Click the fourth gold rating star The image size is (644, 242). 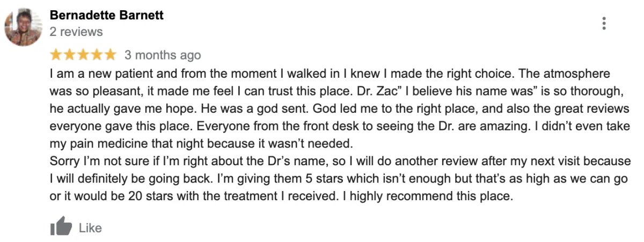(96, 55)
